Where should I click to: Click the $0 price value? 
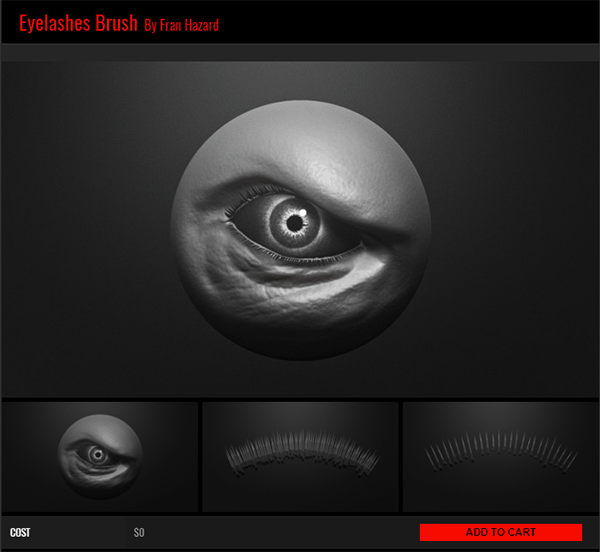pyautogui.click(x=139, y=533)
